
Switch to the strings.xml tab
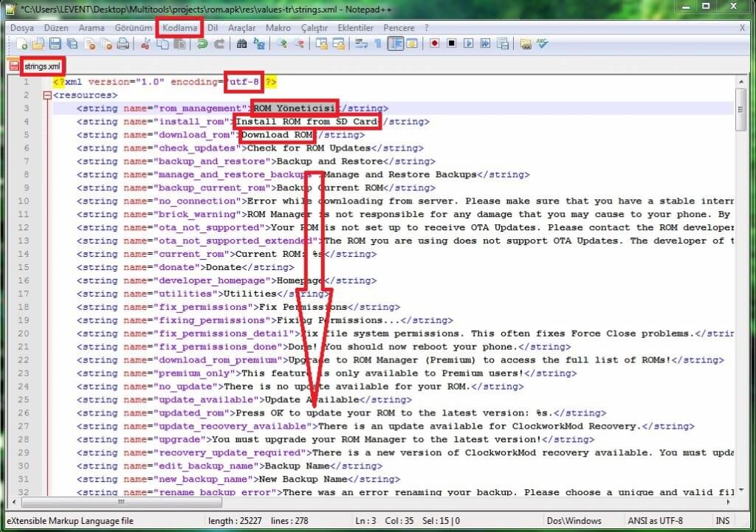coord(41,66)
